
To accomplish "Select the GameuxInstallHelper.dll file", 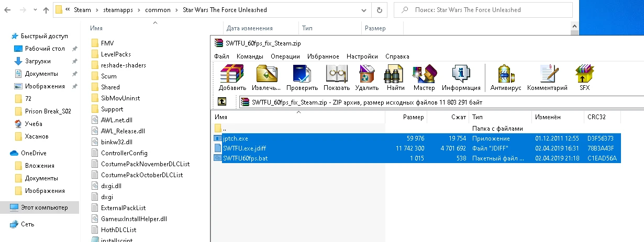I will 129,218.
